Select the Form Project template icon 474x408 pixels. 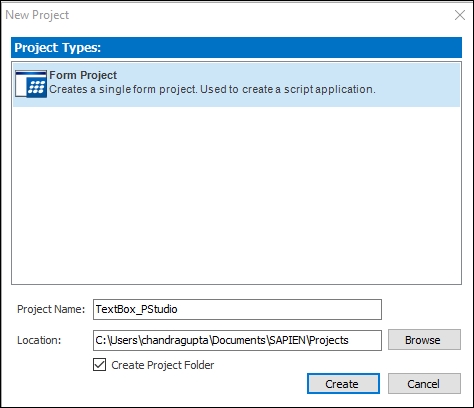point(31,84)
